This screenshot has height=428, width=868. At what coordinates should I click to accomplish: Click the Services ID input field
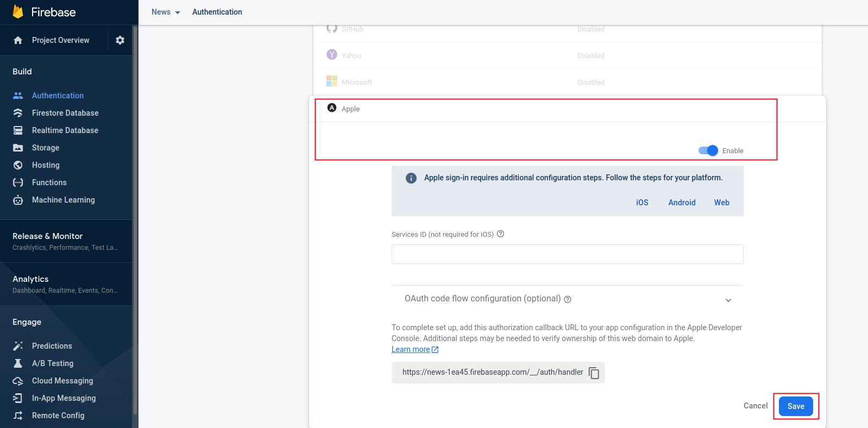567,254
